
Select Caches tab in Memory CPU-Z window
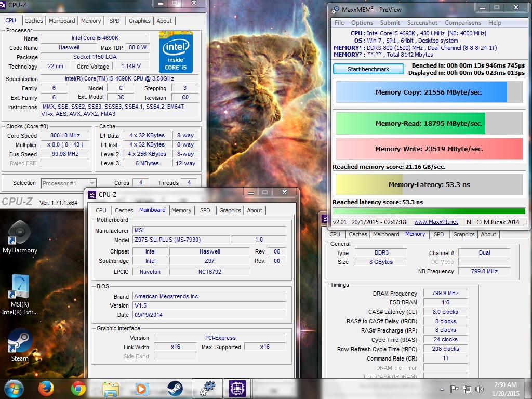[x=357, y=234]
